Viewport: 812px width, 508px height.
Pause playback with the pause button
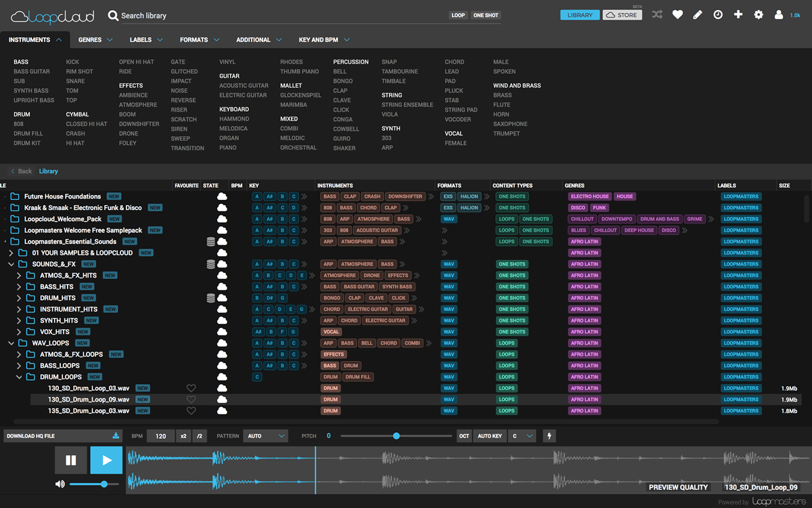pyautogui.click(x=70, y=460)
